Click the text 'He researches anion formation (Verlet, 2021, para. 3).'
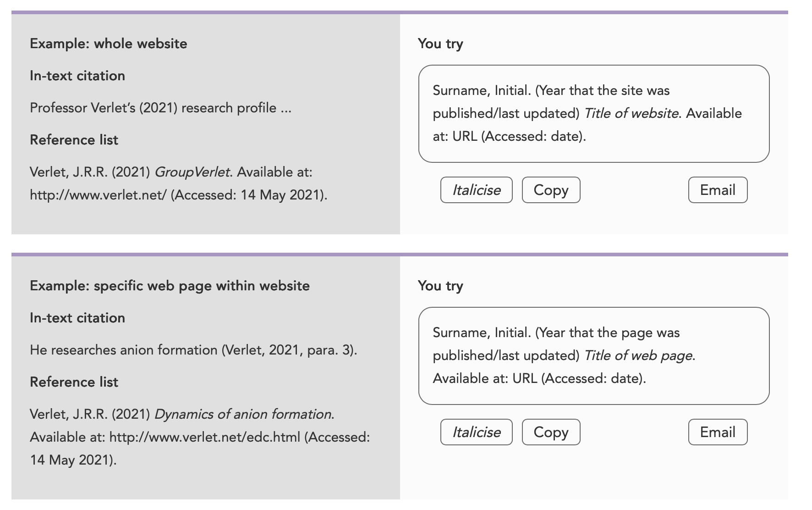812x510 pixels. 193,350
